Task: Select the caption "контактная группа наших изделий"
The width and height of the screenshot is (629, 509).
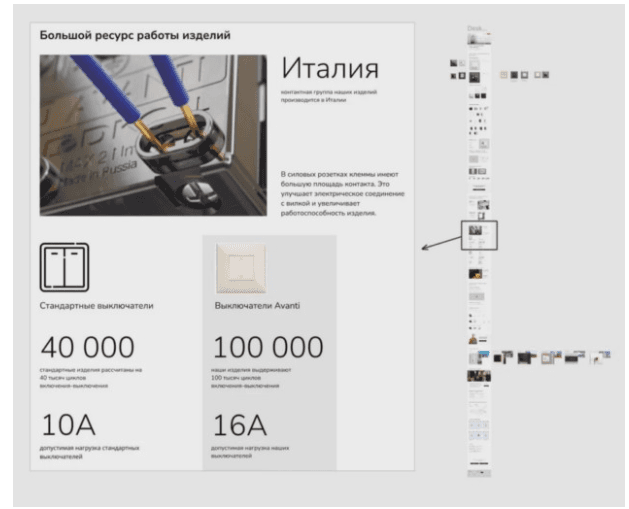Action: (x=329, y=92)
